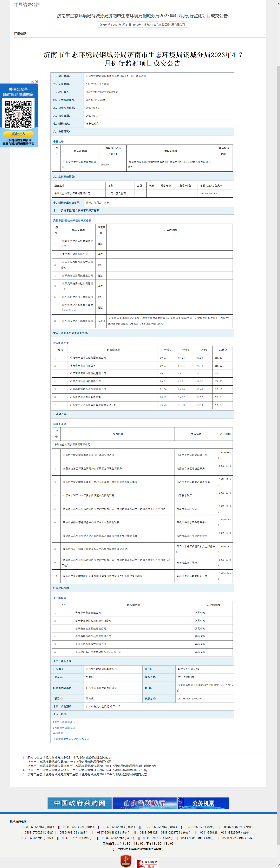The image size is (280, 868).
Task: Open the B包中小微声明函.pdf attachment
Action: [65, 722]
